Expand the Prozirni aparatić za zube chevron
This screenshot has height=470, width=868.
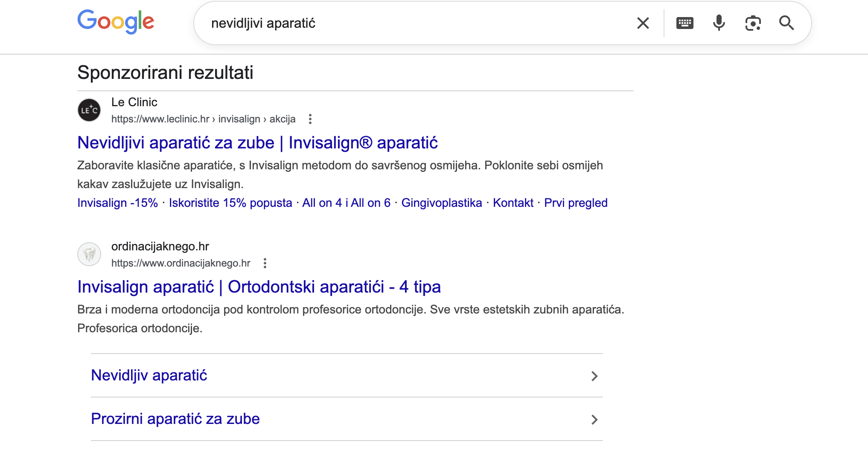point(594,419)
